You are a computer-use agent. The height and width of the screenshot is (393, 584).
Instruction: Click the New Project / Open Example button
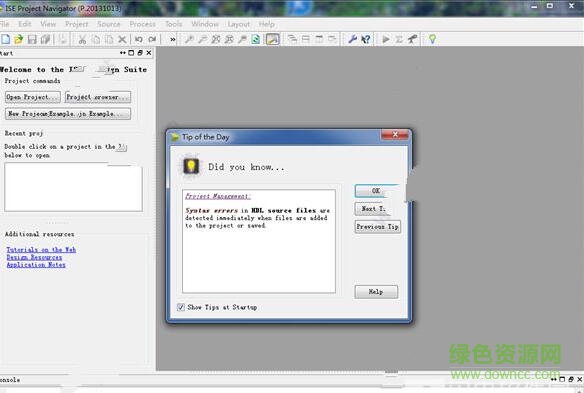[68, 114]
